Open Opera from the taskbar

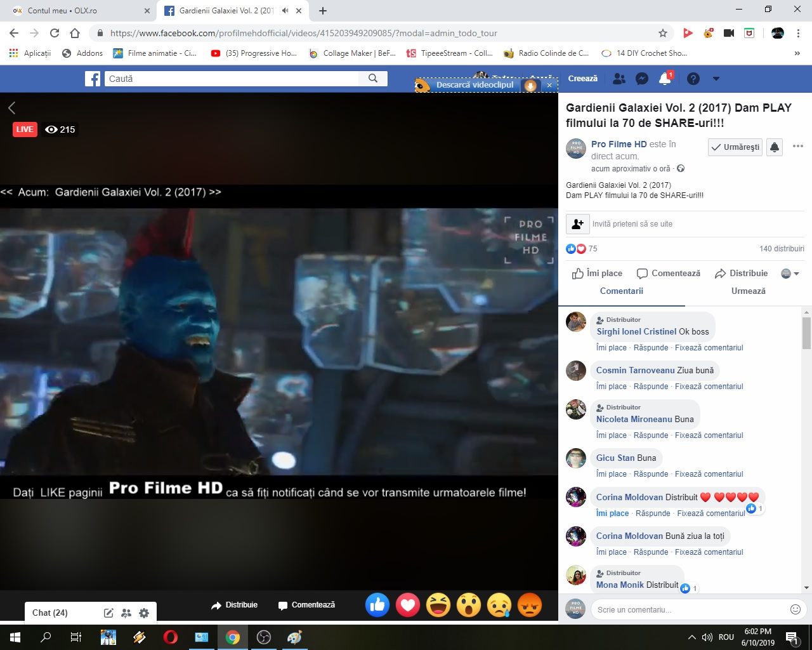click(x=171, y=637)
